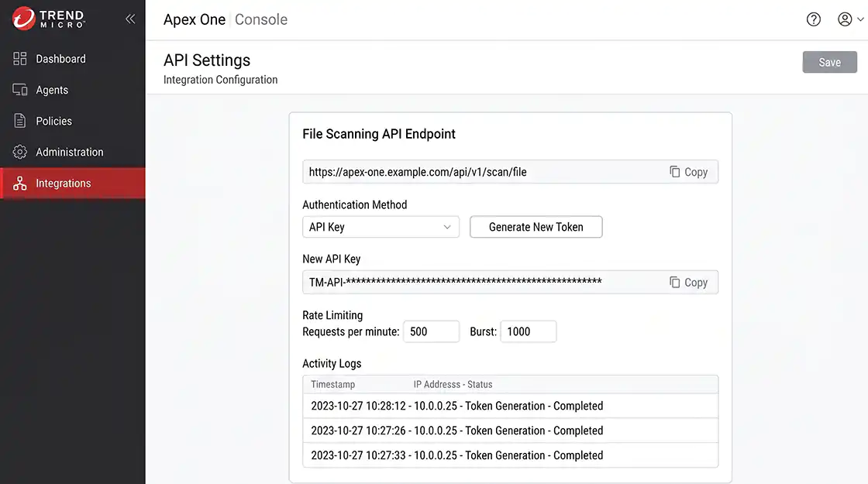Open the Authentication Method dropdown
The height and width of the screenshot is (484, 868).
tap(381, 227)
